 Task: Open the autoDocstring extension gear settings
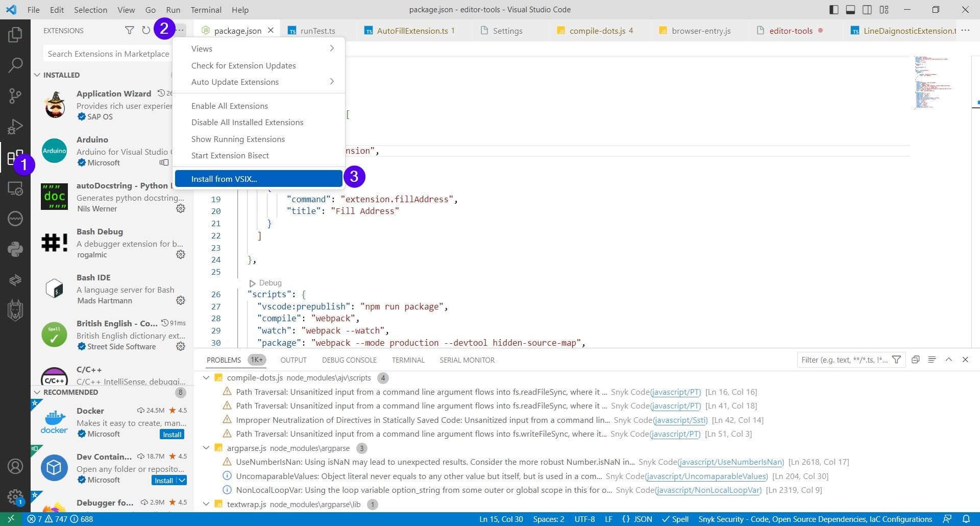[181, 208]
